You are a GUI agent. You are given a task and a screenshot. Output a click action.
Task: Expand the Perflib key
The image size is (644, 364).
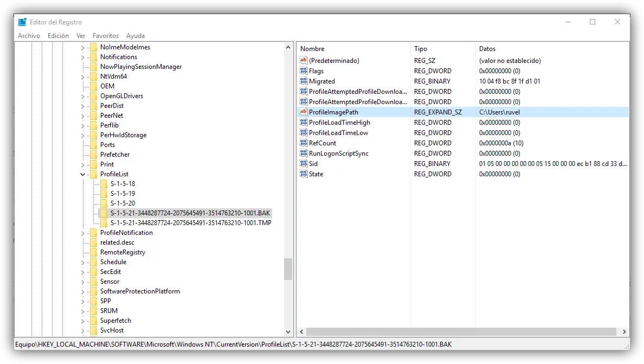(x=82, y=126)
